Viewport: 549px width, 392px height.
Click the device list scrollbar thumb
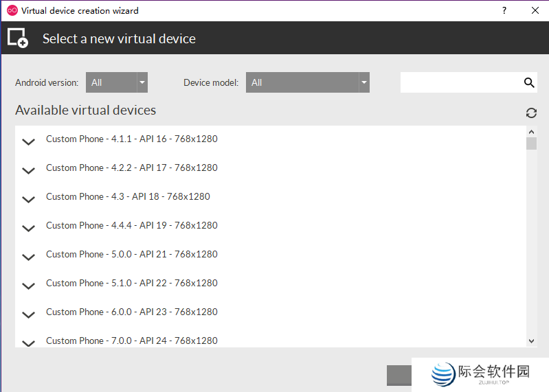click(531, 143)
